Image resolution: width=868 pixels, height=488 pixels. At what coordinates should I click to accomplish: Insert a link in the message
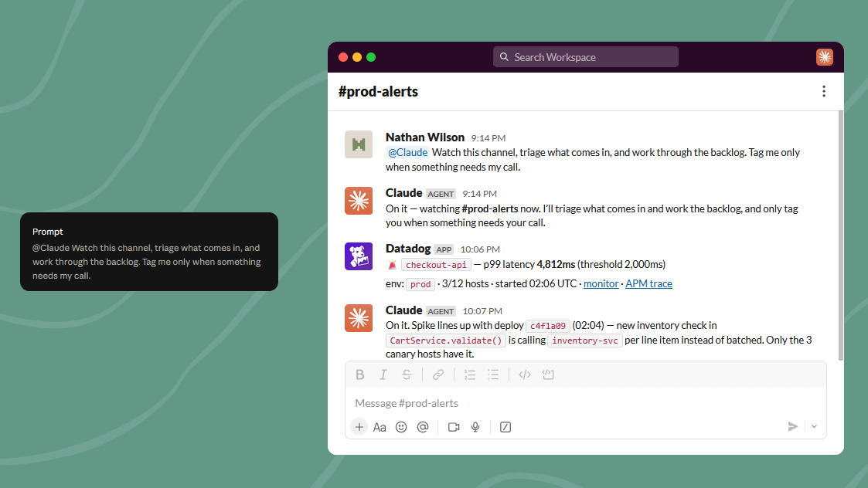(x=438, y=374)
